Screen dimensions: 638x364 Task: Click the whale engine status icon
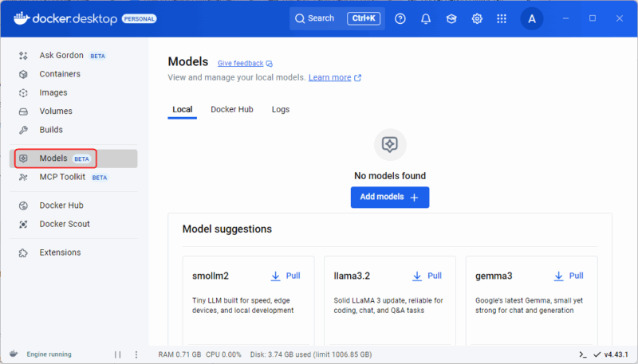click(14, 354)
